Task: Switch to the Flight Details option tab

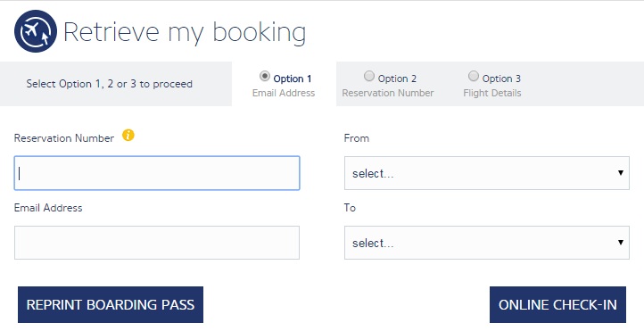Action: coord(492,84)
